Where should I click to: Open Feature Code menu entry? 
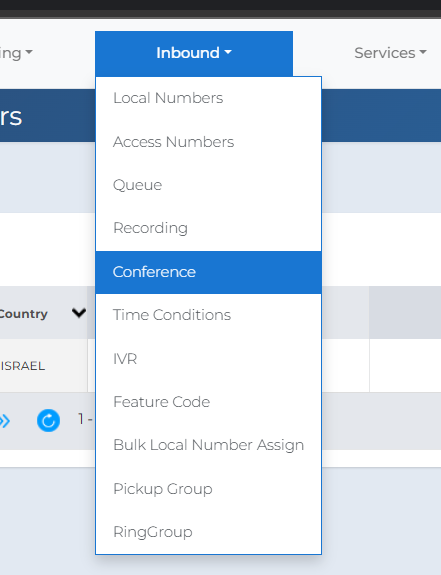208,402
